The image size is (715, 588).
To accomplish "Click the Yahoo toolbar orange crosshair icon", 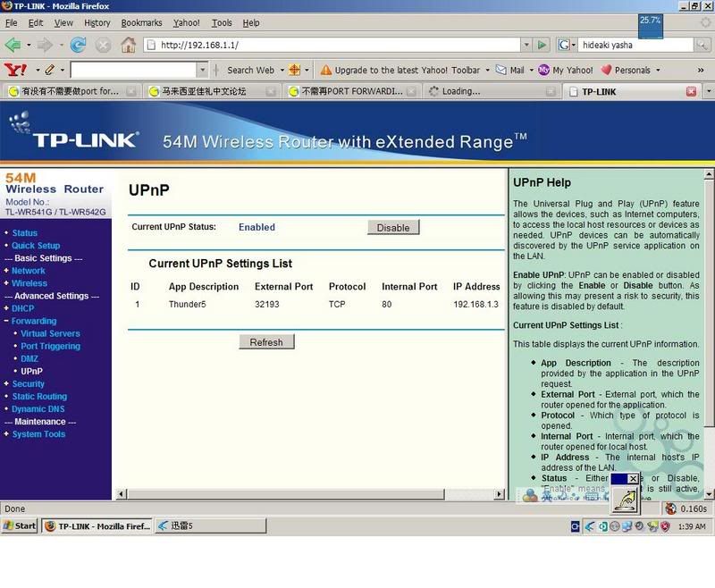I will (295, 70).
